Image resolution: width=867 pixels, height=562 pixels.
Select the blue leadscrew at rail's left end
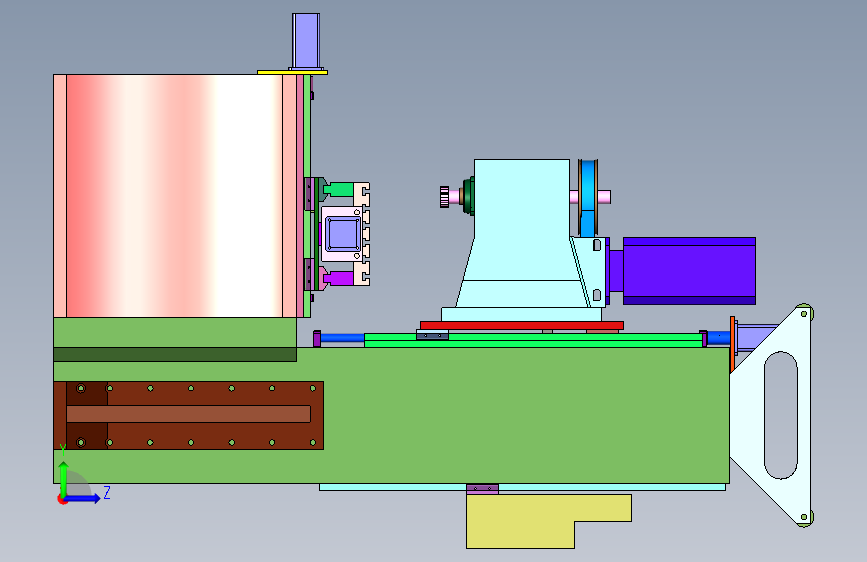(342, 338)
